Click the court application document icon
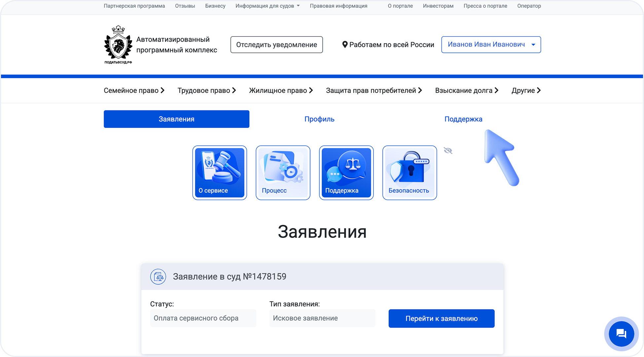 [158, 277]
